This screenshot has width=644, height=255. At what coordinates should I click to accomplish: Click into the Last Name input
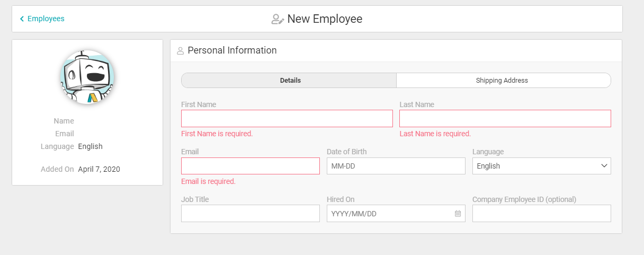[x=505, y=119]
